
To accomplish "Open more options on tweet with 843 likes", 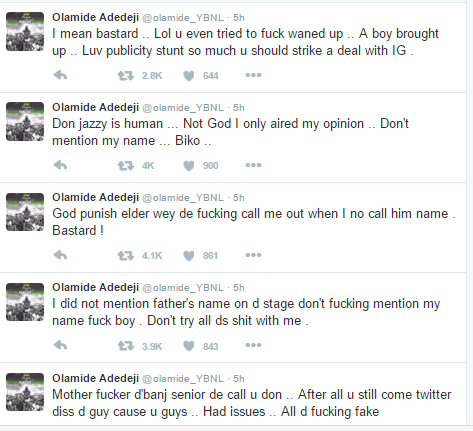I will 253,345.
